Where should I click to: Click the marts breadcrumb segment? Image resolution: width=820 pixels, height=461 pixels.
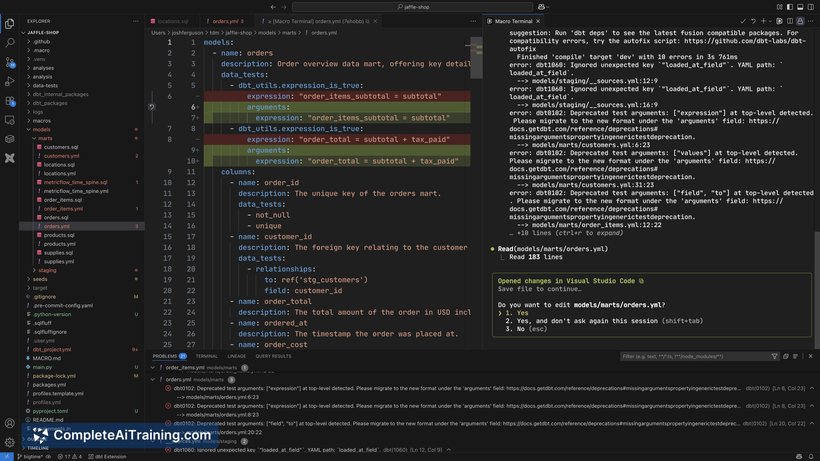tap(289, 32)
